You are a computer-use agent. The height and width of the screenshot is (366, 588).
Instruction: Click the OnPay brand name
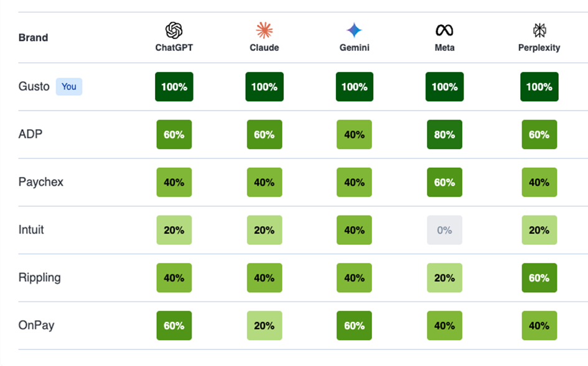36,325
